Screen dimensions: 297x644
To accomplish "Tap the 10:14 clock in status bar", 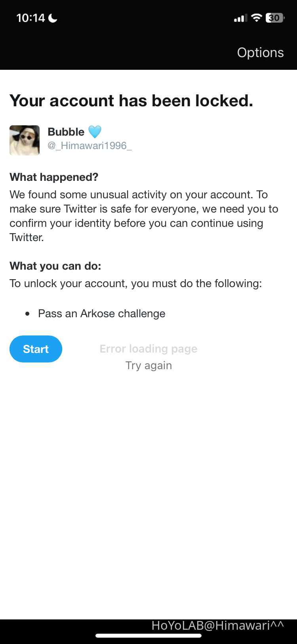I will pos(30,18).
